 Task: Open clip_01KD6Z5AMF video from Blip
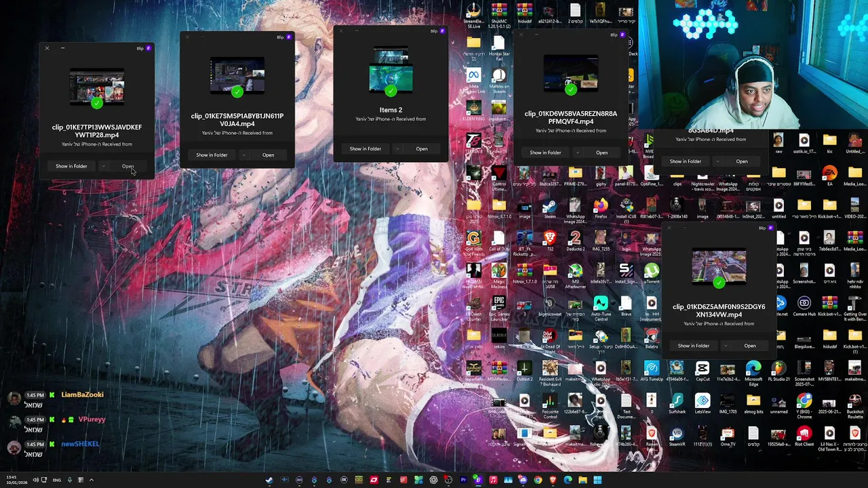click(x=750, y=346)
